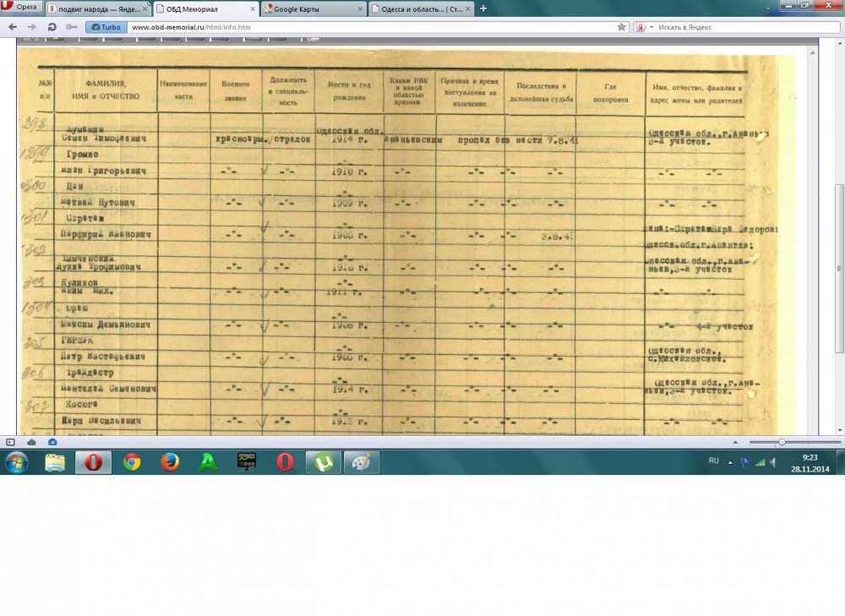Viewport: 845px width, 616px height.
Task: Open the Opera main menu button
Action: point(20,7)
